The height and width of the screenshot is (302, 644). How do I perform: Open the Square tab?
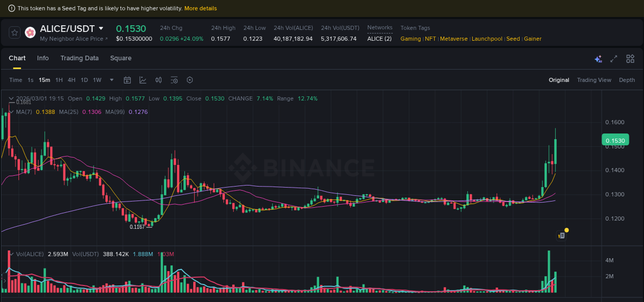point(121,58)
